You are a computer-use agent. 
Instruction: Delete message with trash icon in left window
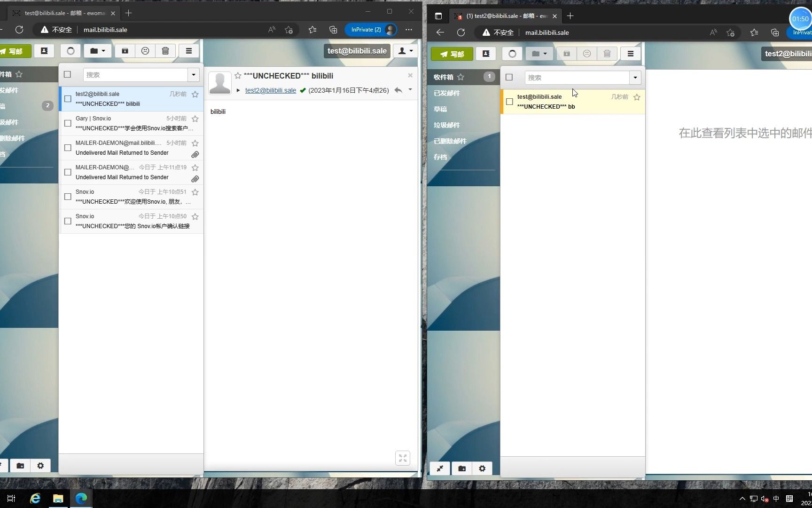pyautogui.click(x=165, y=51)
